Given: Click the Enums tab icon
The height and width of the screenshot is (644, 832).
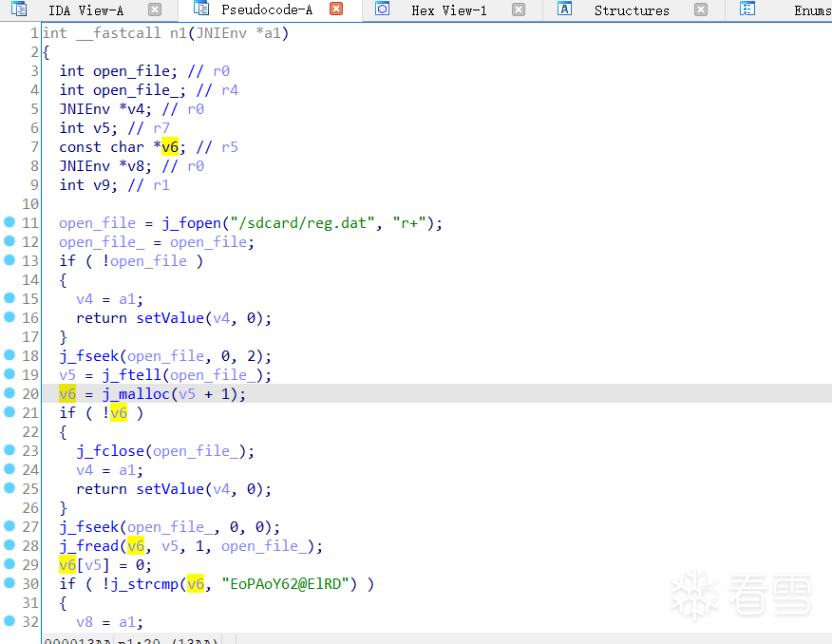Looking at the screenshot, I should coord(747,9).
